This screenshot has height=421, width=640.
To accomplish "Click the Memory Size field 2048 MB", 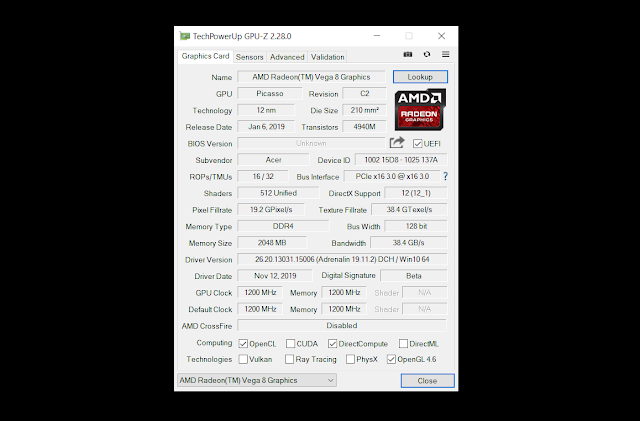I will pyautogui.click(x=272, y=243).
